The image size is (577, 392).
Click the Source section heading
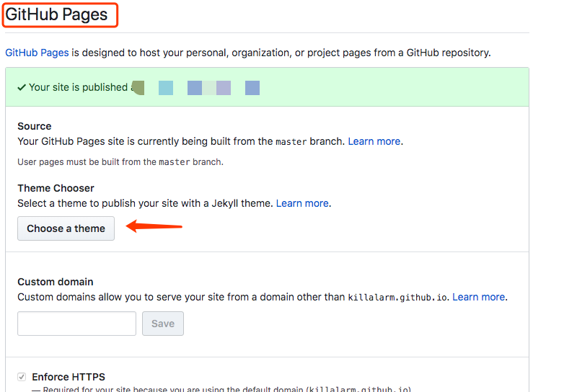click(34, 126)
